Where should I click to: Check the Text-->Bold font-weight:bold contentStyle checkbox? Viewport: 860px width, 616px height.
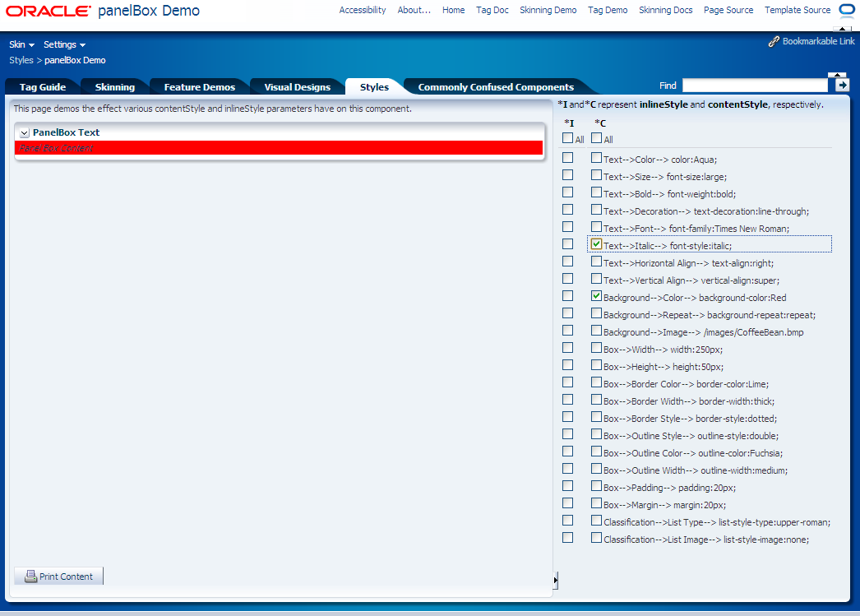click(x=596, y=192)
